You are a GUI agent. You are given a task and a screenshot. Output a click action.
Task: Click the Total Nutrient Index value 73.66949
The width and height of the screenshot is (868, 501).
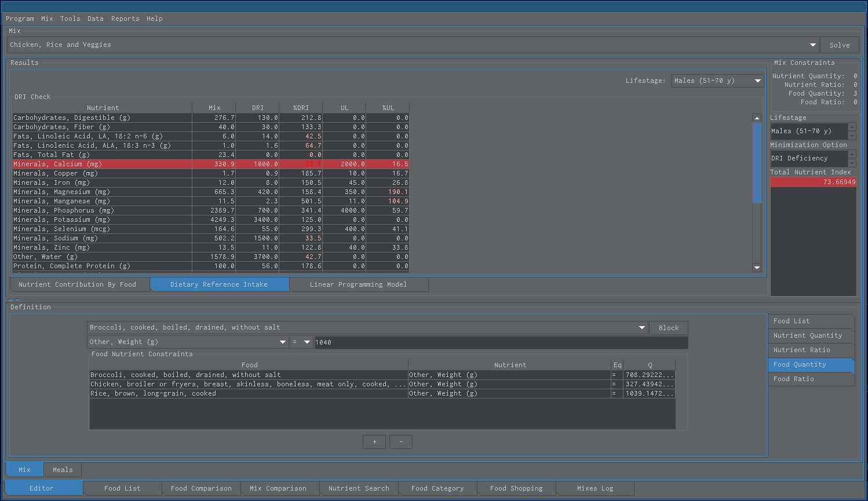point(813,182)
